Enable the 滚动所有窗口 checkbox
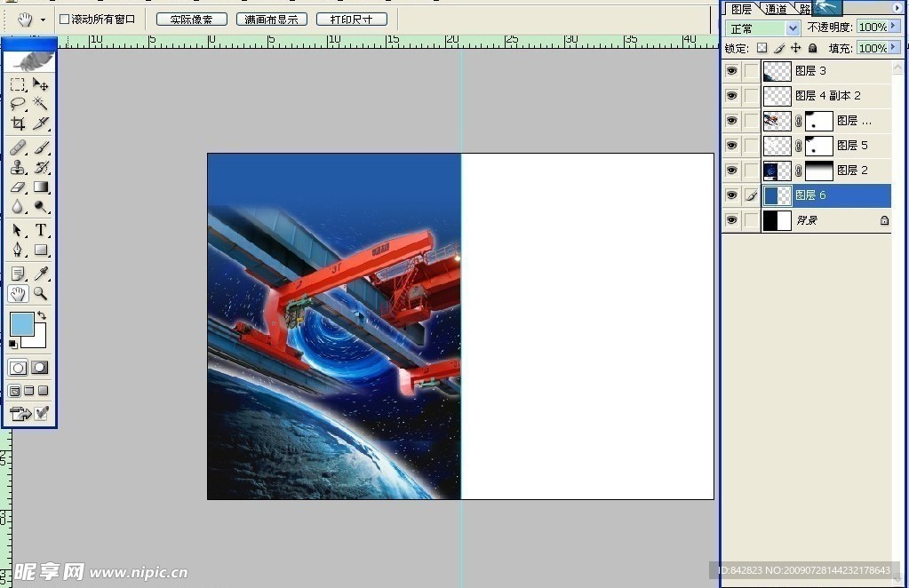 [x=64, y=20]
